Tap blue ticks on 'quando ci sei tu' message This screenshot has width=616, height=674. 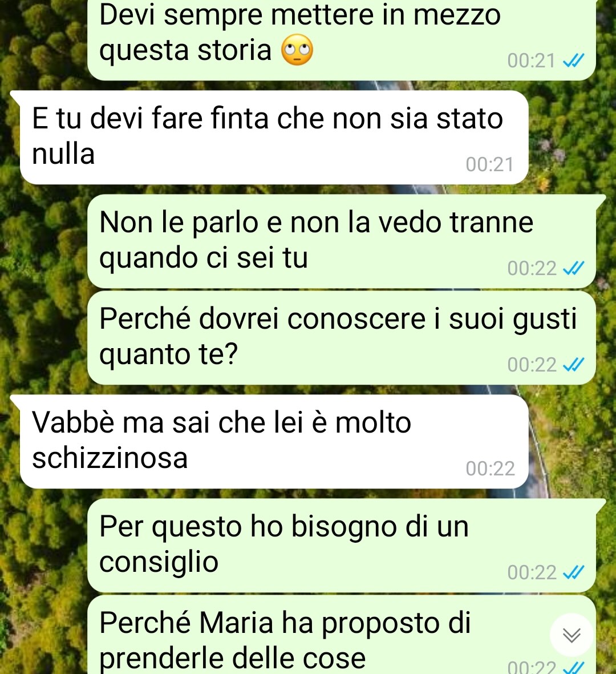pos(573,268)
